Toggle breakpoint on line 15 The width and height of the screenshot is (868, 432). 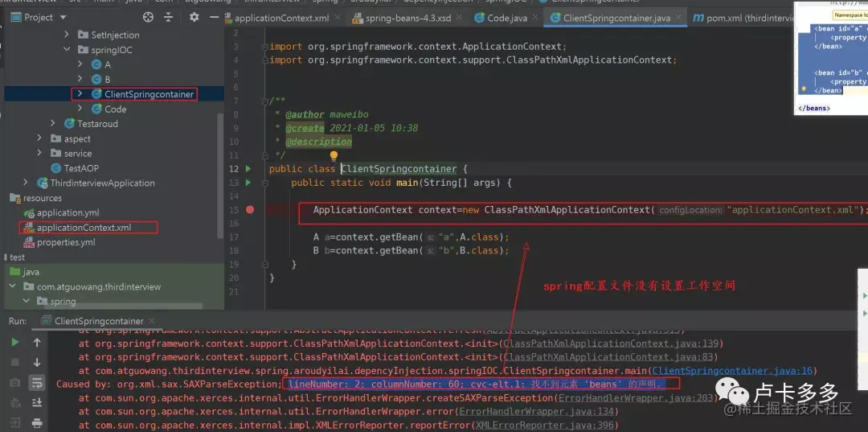click(250, 209)
